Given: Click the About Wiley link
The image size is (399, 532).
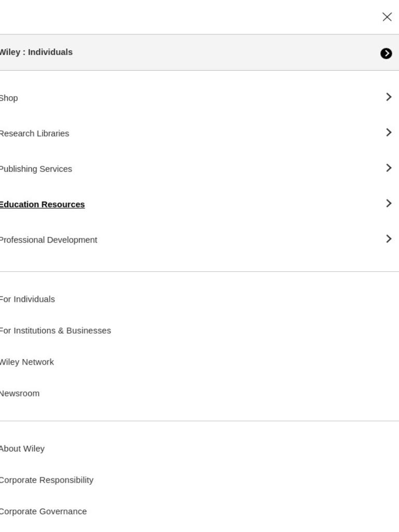Looking at the screenshot, I should 22,448.
